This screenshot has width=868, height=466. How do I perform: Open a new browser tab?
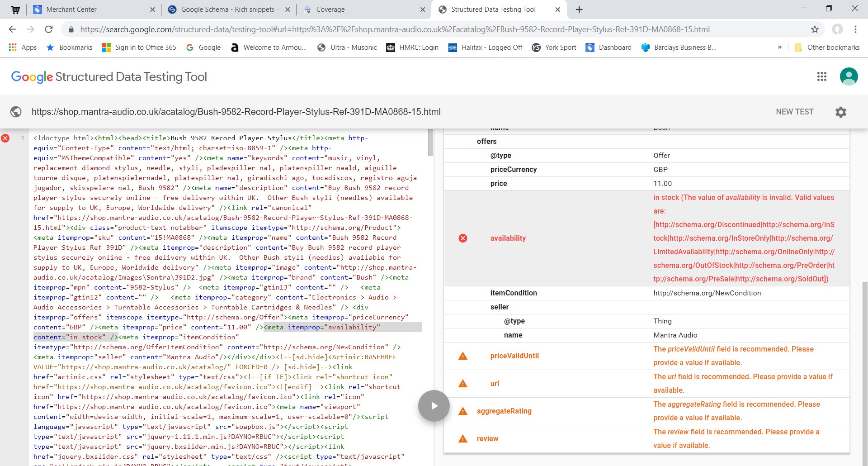[579, 10]
